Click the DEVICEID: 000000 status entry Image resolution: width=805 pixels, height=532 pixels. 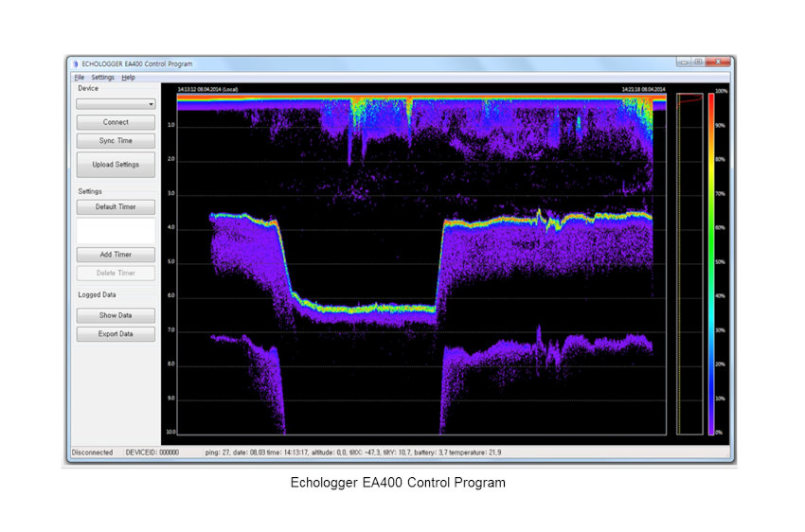152,452
